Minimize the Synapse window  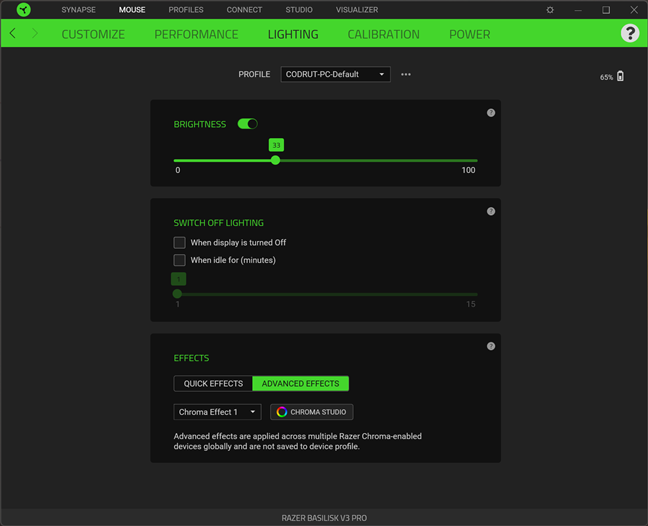pyautogui.click(x=578, y=10)
